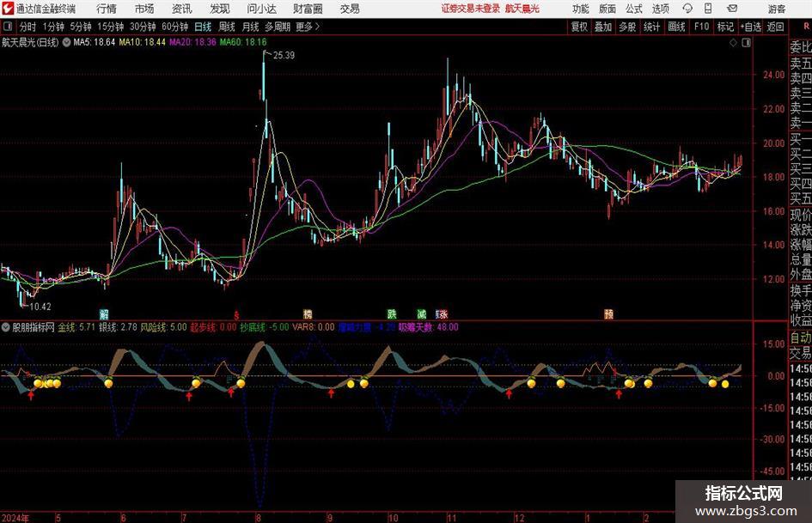The height and width of the screenshot is (523, 812).
Task: Open the 发现 menu
Action: [x=220, y=9]
